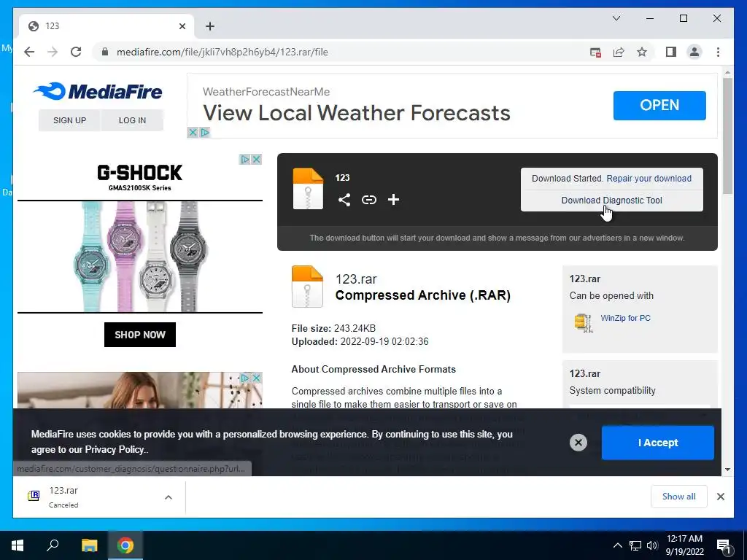747x560 pixels.
Task: Open the WinZip for PC link
Action: (625, 318)
